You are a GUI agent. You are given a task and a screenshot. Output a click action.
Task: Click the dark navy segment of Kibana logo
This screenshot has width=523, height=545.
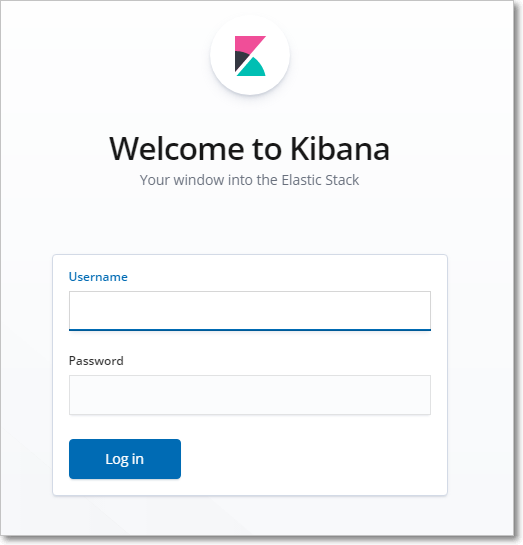click(240, 60)
